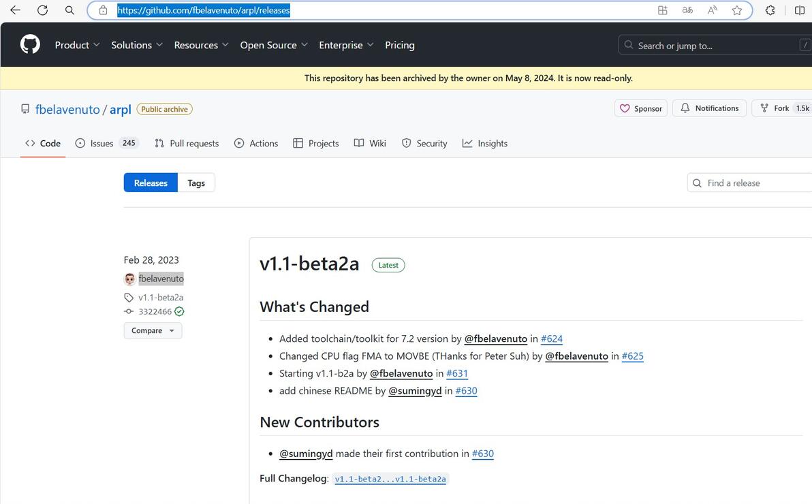Viewport: 812px width, 504px height.
Task: Click the Find a release field
Action: [x=749, y=183]
